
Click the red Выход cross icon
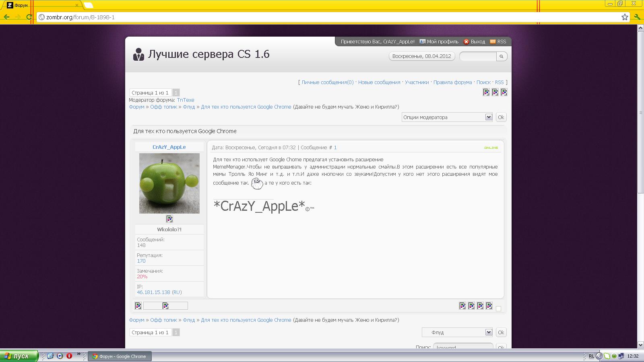click(466, 41)
